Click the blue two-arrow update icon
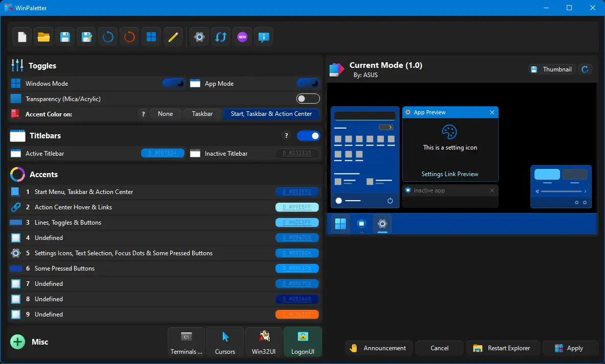The height and width of the screenshot is (364, 605). (x=221, y=37)
